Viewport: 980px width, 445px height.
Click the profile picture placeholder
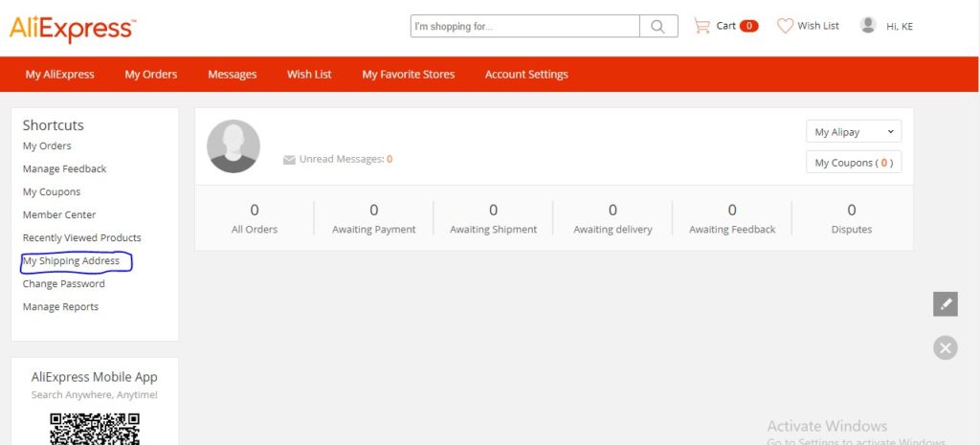(234, 146)
